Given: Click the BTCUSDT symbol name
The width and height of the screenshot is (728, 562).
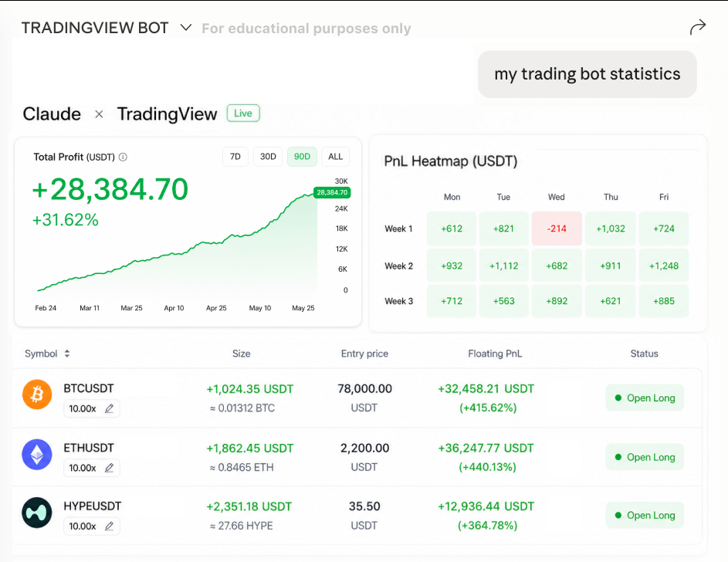Looking at the screenshot, I should coord(89,388).
